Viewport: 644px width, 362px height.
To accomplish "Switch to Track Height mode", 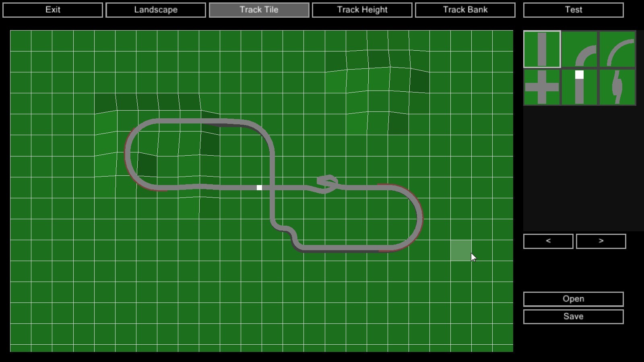I will pos(362,10).
